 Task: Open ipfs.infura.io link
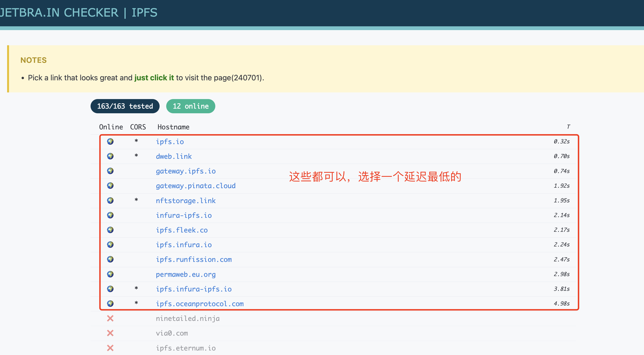point(184,245)
